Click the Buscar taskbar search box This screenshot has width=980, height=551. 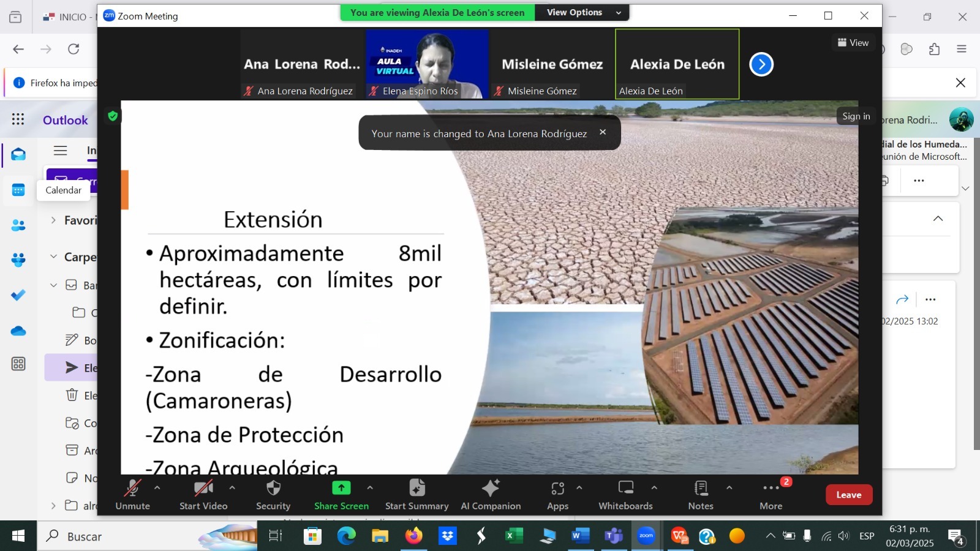tap(147, 536)
